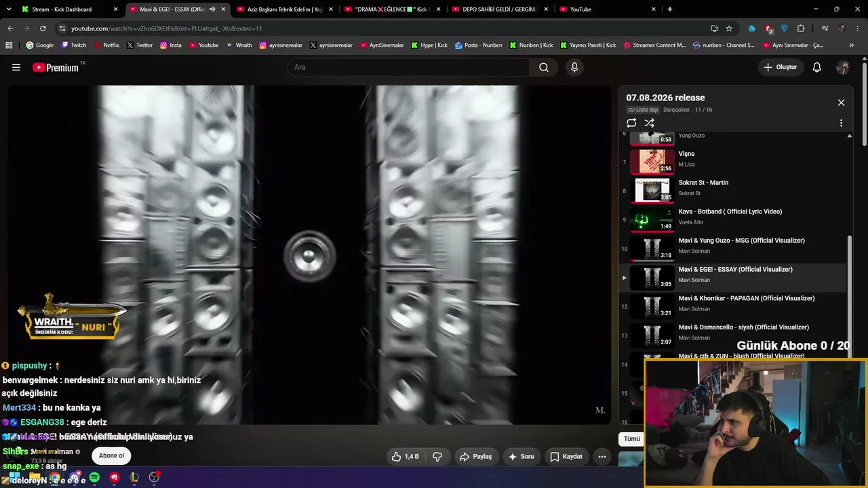View site information icon in address bar
The width and height of the screenshot is (868, 488).
62,28
